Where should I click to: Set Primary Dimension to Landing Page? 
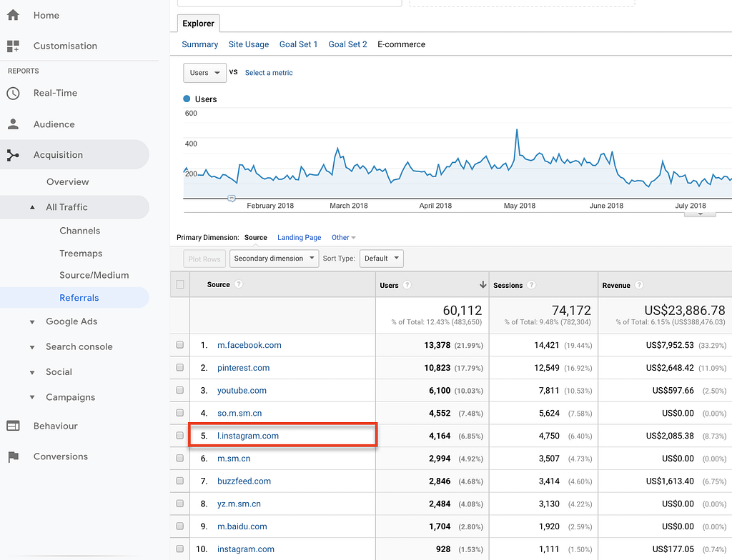pyautogui.click(x=299, y=237)
